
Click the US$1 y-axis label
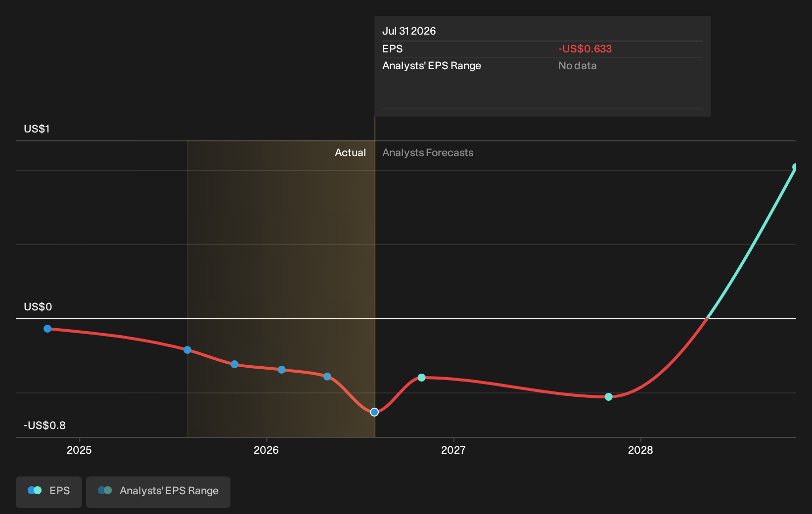(37, 129)
